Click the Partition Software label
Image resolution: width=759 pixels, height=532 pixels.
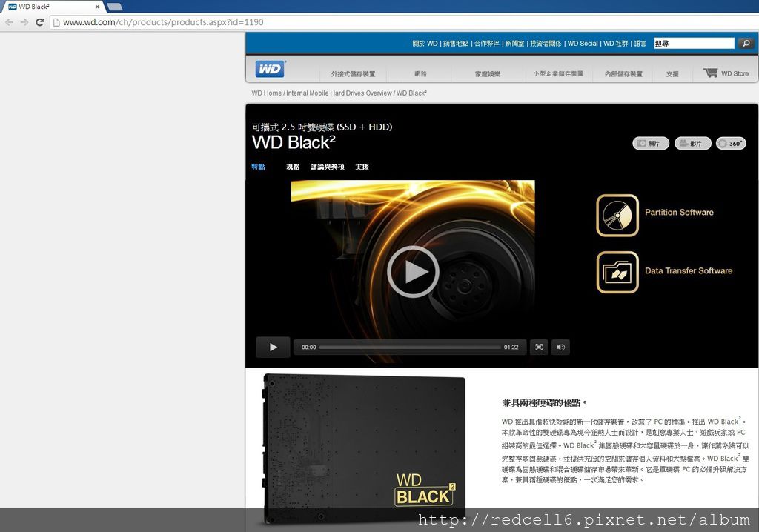(x=679, y=212)
